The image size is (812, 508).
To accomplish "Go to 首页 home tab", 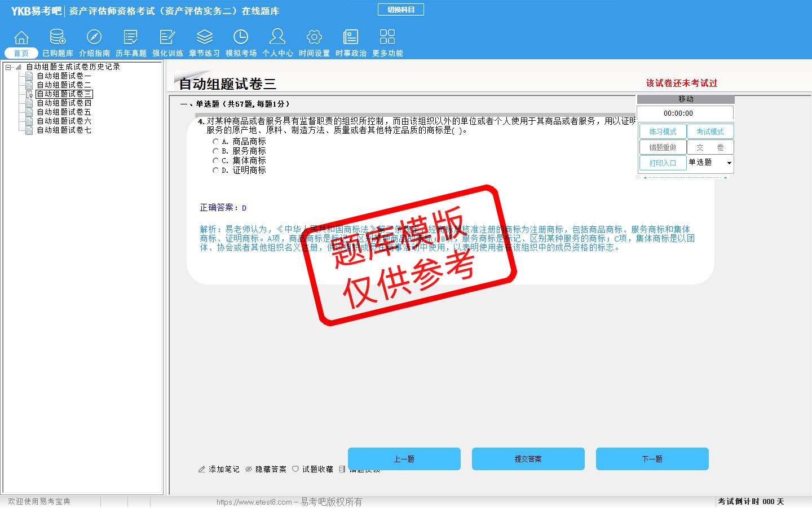I will tap(21, 53).
